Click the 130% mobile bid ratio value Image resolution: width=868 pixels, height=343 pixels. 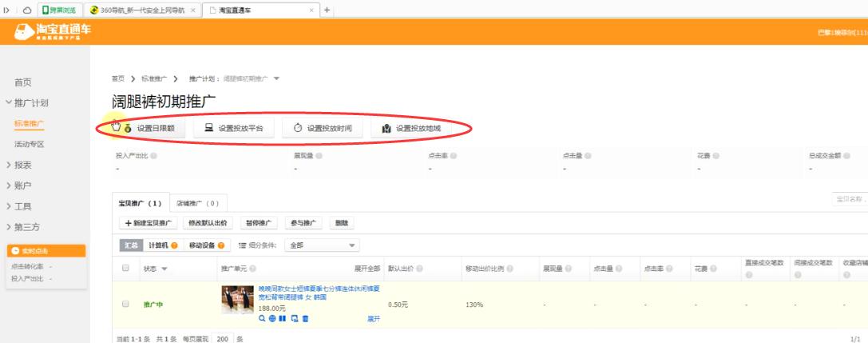474,305
